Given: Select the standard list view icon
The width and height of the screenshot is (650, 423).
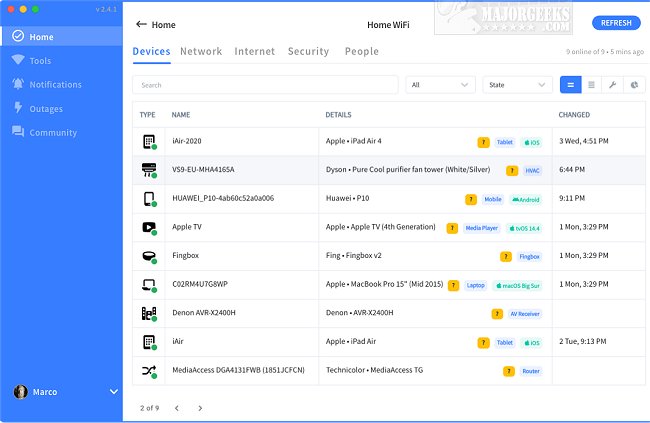Looking at the screenshot, I should click(570, 85).
